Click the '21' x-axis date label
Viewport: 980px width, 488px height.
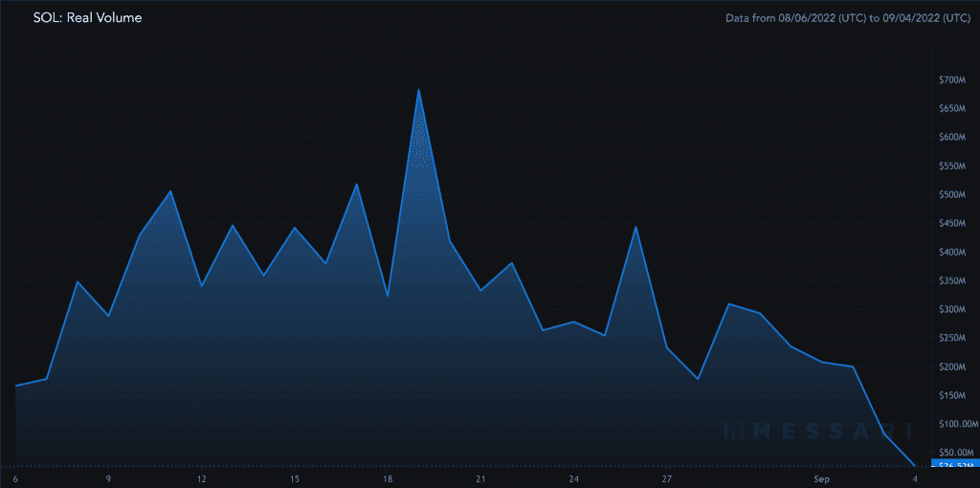coord(480,479)
